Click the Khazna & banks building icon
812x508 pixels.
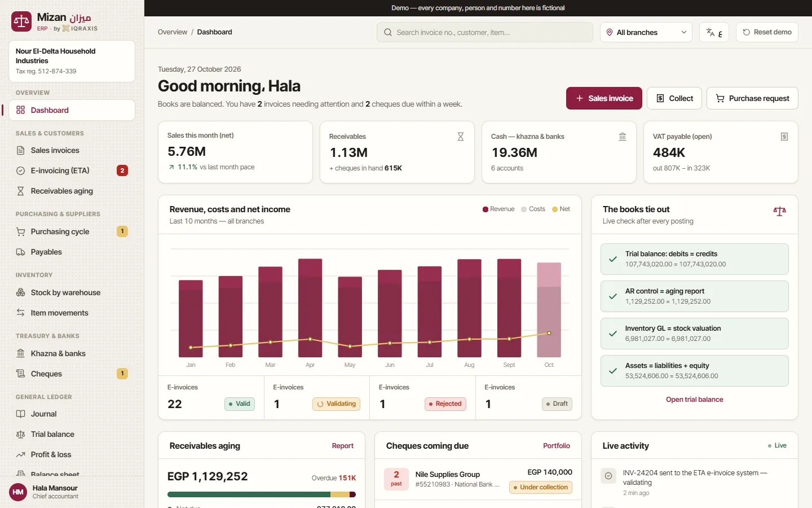(x=21, y=353)
